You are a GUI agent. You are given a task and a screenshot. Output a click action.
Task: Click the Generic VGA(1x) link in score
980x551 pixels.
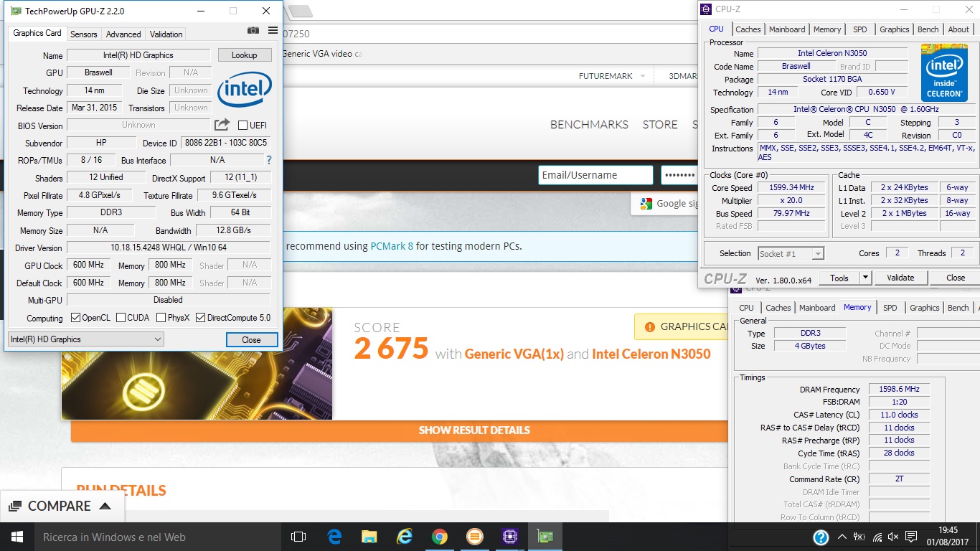[514, 354]
